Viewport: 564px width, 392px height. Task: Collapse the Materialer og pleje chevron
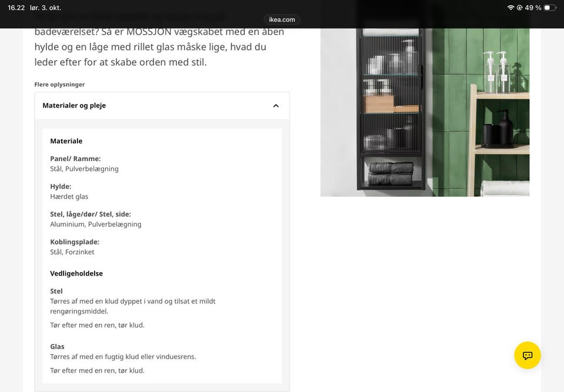(x=276, y=106)
